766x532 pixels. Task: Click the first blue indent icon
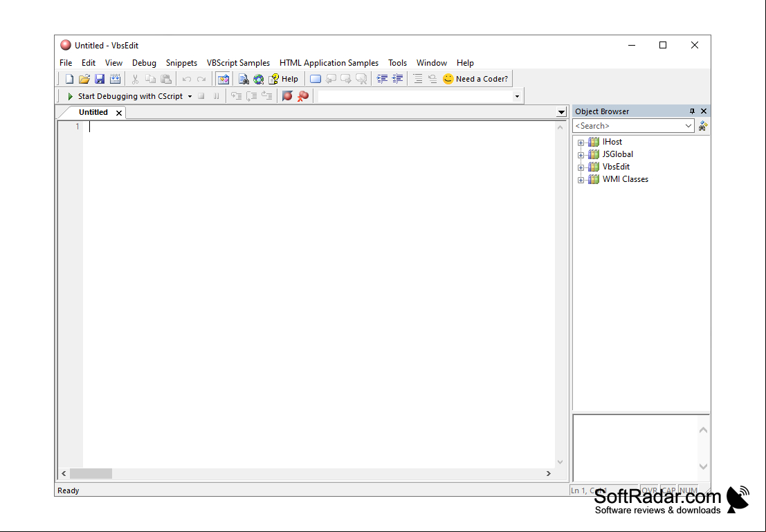(382, 79)
